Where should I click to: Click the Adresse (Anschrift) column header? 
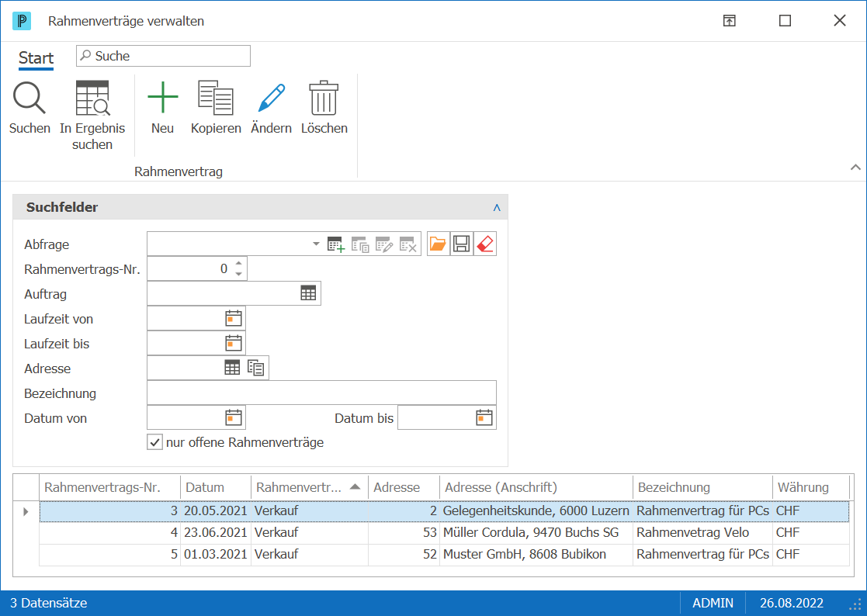536,487
